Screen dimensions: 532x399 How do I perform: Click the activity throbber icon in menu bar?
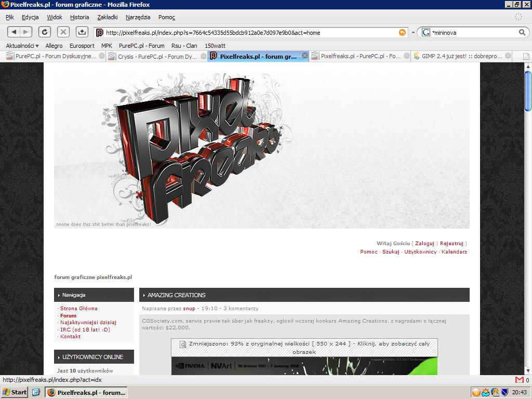(518, 17)
